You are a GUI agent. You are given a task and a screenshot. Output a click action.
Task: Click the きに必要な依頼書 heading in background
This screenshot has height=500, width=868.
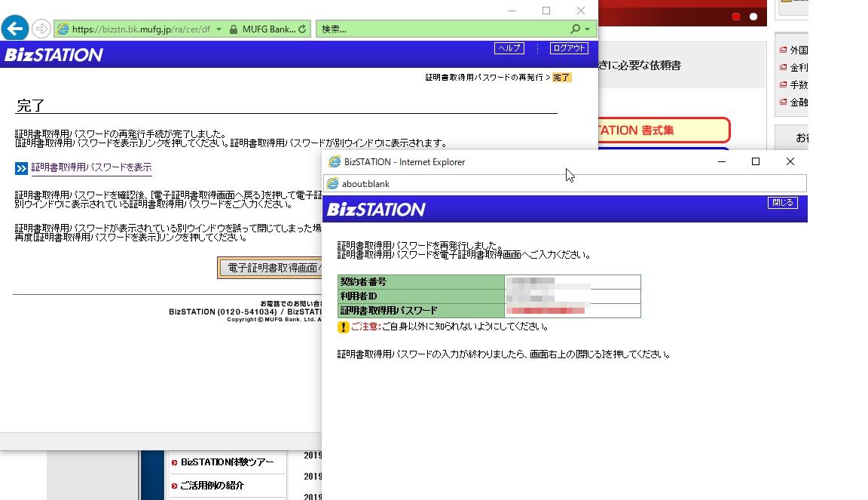tap(640, 66)
